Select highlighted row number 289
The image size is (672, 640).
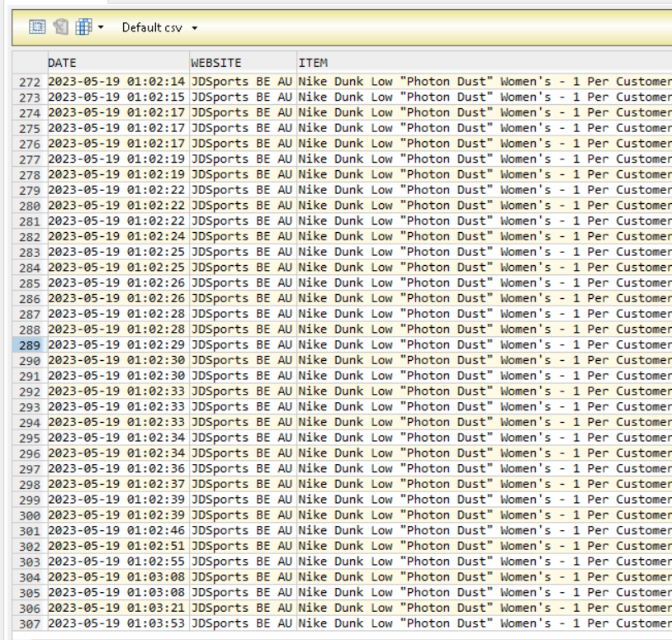pos(30,345)
